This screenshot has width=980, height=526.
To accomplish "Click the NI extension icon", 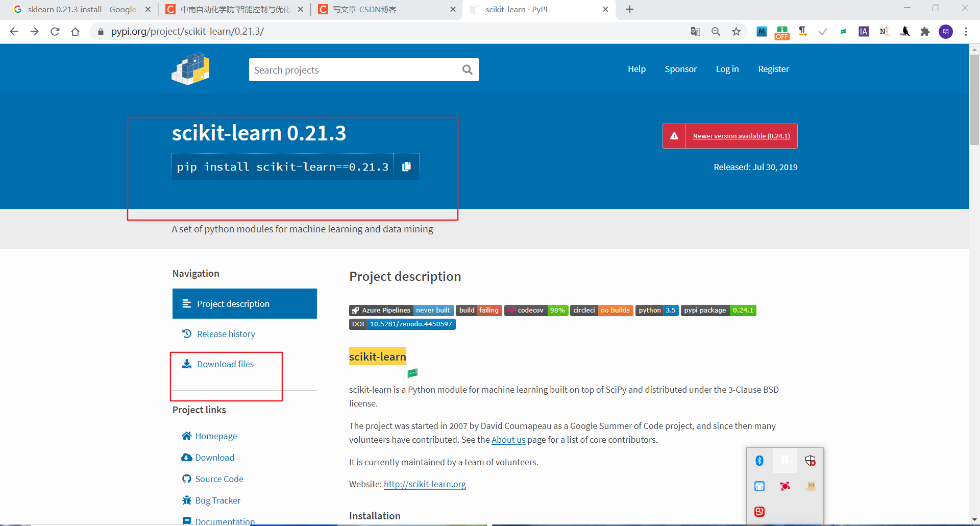I will 884,32.
